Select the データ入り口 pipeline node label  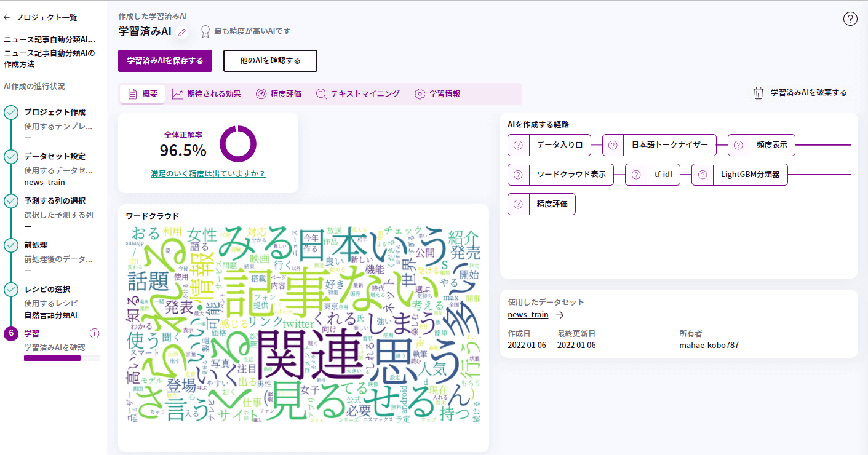(560, 146)
